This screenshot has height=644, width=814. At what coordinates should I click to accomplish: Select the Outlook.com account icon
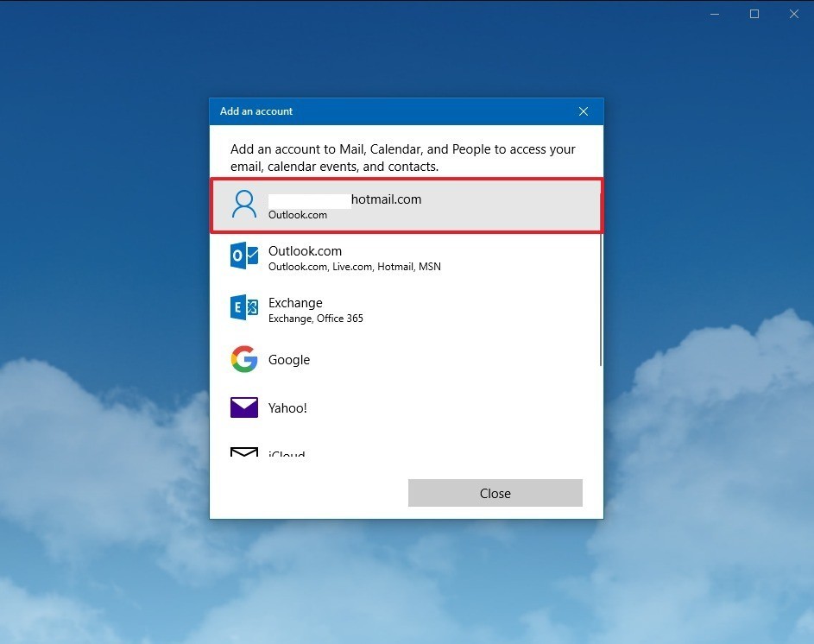click(x=243, y=256)
